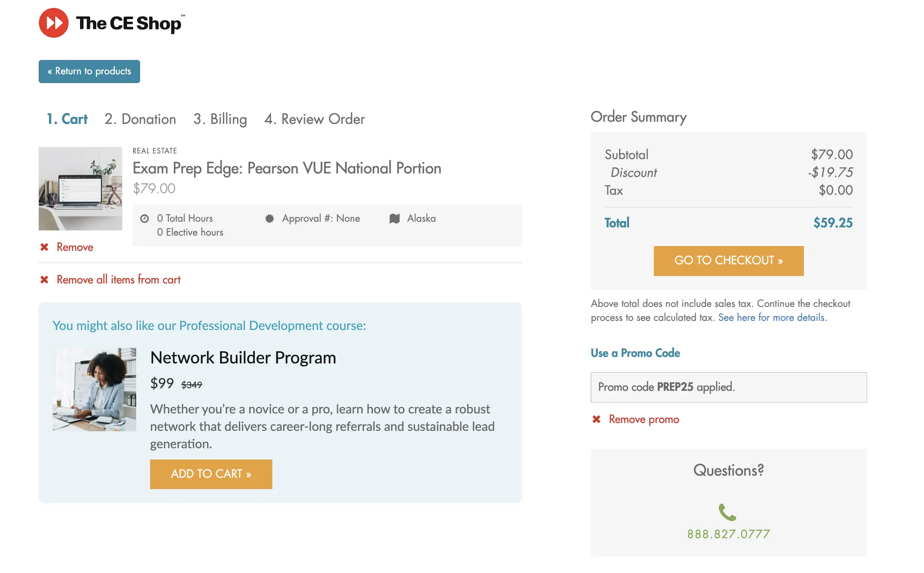Click X icon next to Remove all items
The height and width of the screenshot is (573, 924).
pos(44,280)
